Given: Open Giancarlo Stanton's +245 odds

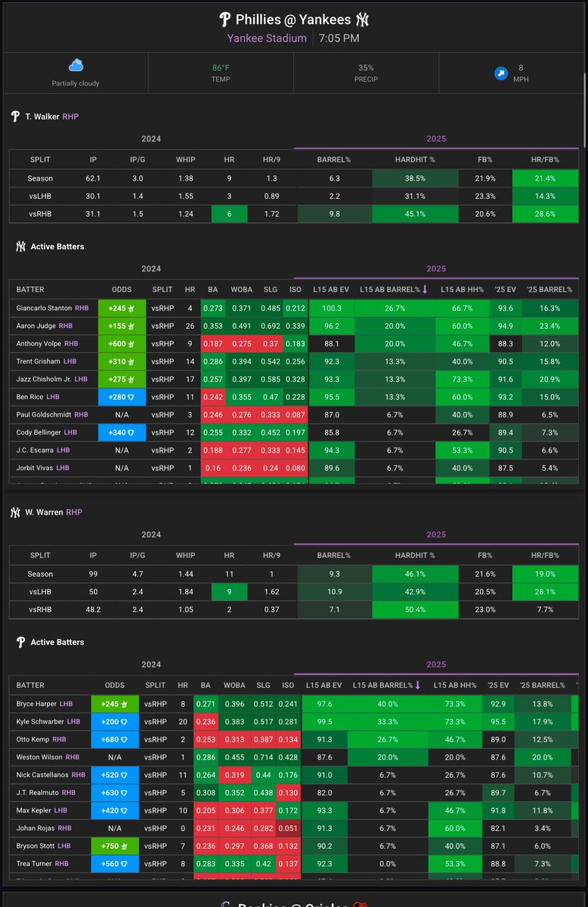Looking at the screenshot, I should click(121, 308).
